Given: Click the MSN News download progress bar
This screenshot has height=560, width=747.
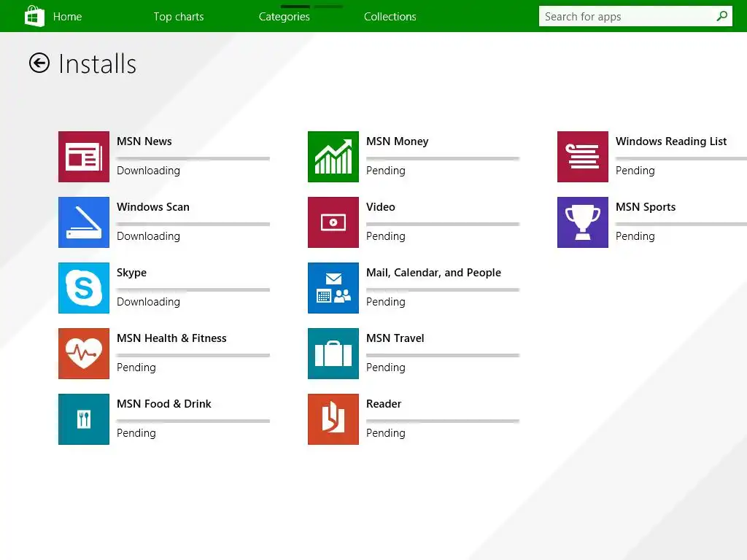Looking at the screenshot, I should coord(193,158).
